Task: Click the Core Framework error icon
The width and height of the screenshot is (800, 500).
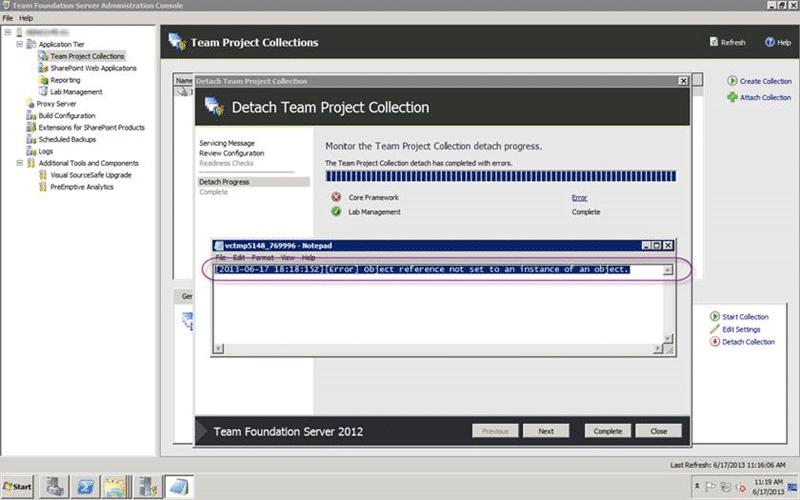Action: pos(336,197)
